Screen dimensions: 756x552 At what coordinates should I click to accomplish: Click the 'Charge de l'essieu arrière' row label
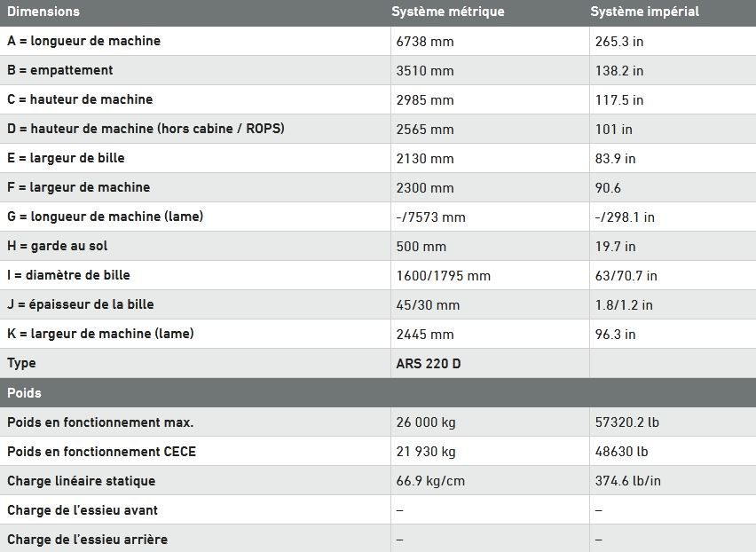[87, 540]
